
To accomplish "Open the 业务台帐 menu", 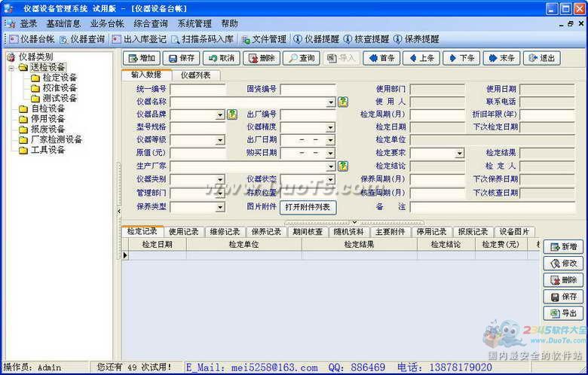I will pyautogui.click(x=107, y=23).
